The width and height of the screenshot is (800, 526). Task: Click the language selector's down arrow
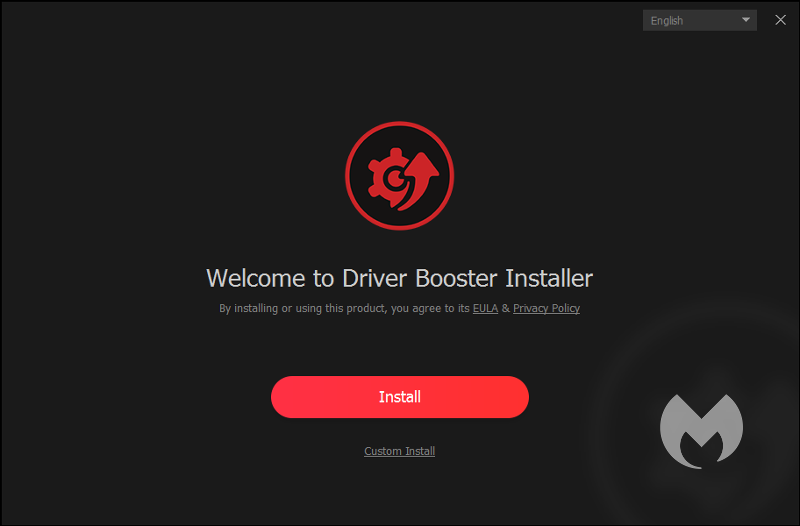click(746, 20)
